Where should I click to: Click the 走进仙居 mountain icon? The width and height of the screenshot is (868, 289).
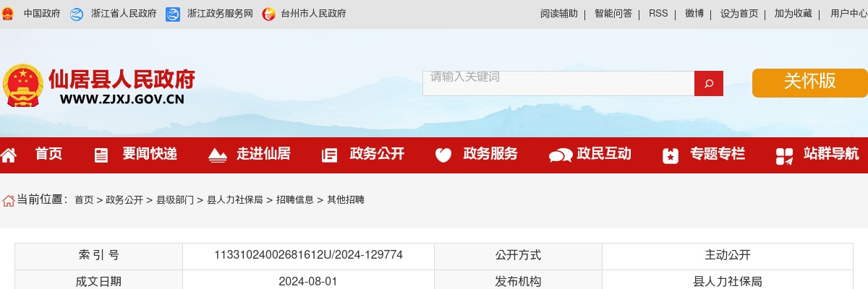(x=217, y=155)
